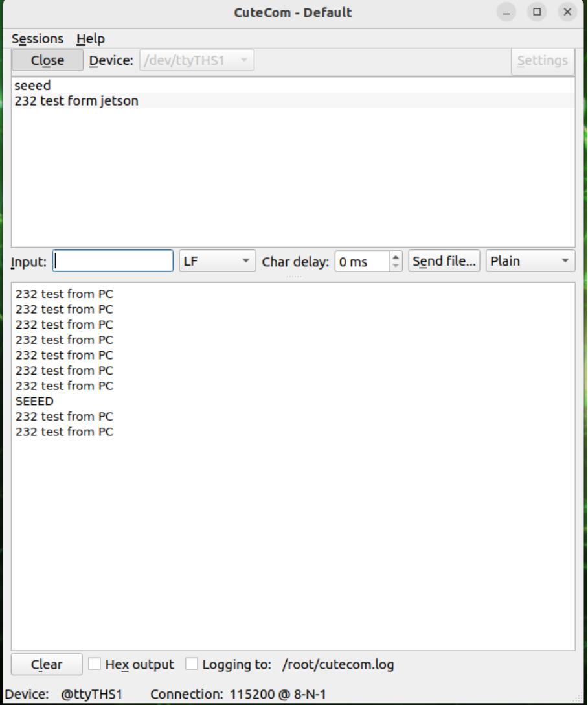Enable the Hex output checkbox
This screenshot has height=705, width=588.
pyautogui.click(x=95, y=664)
